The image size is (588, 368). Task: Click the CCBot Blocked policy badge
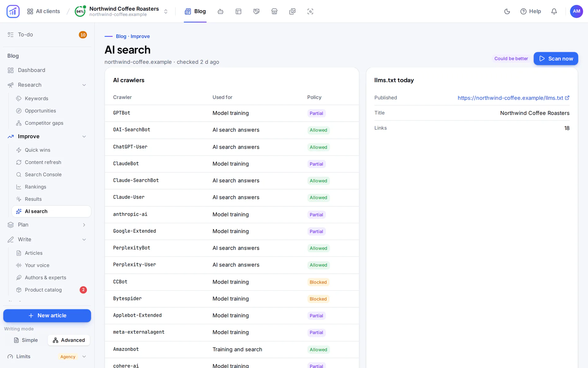[318, 282]
